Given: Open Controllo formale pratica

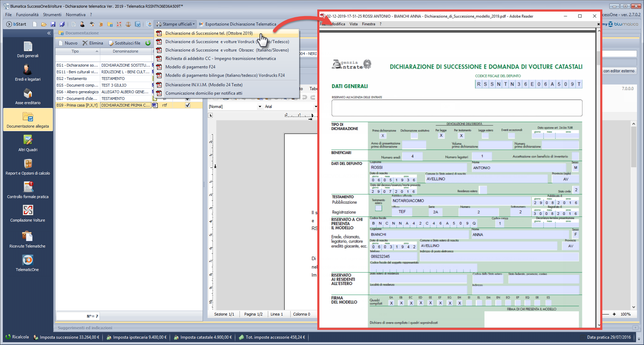Looking at the screenshot, I should click(x=28, y=190).
